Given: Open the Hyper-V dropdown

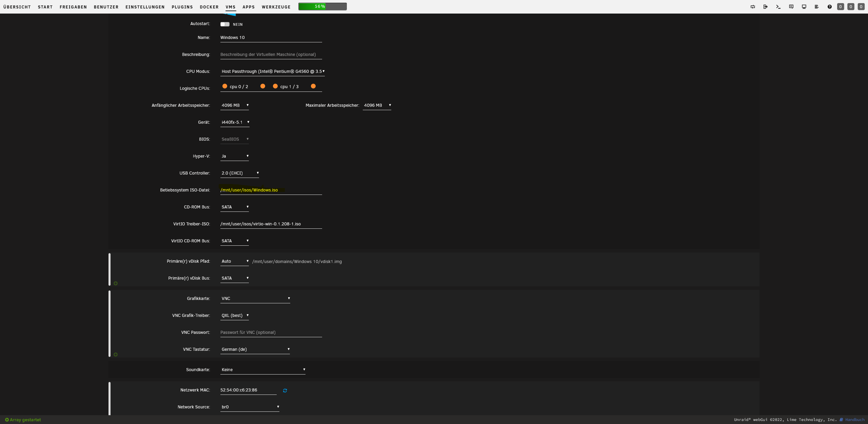Looking at the screenshot, I should coord(235,156).
